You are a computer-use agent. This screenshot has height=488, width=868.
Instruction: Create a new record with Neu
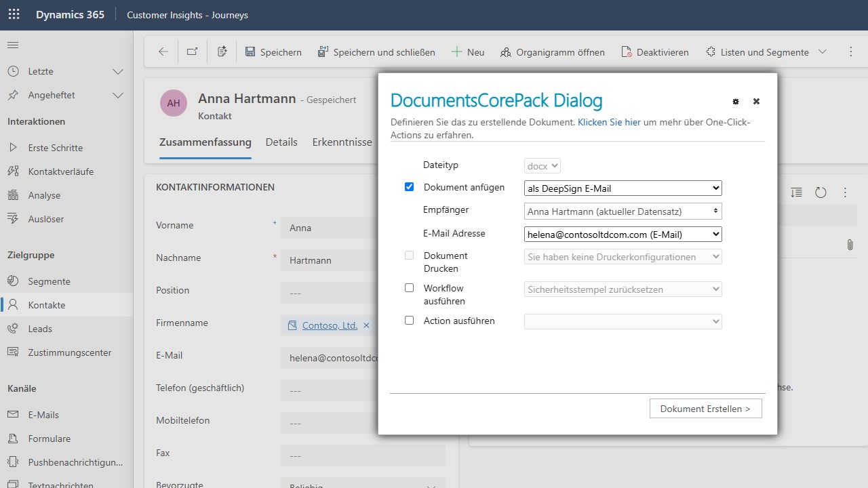468,52
